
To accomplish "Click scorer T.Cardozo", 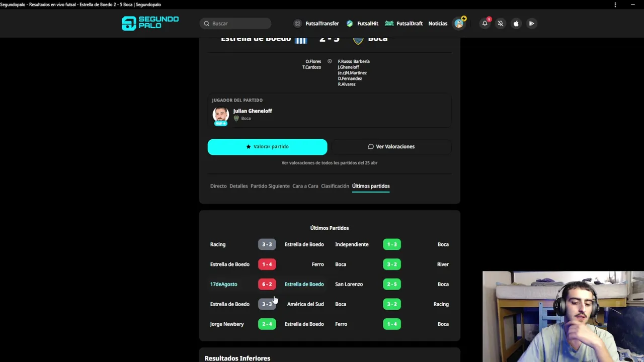I will 311,67.
